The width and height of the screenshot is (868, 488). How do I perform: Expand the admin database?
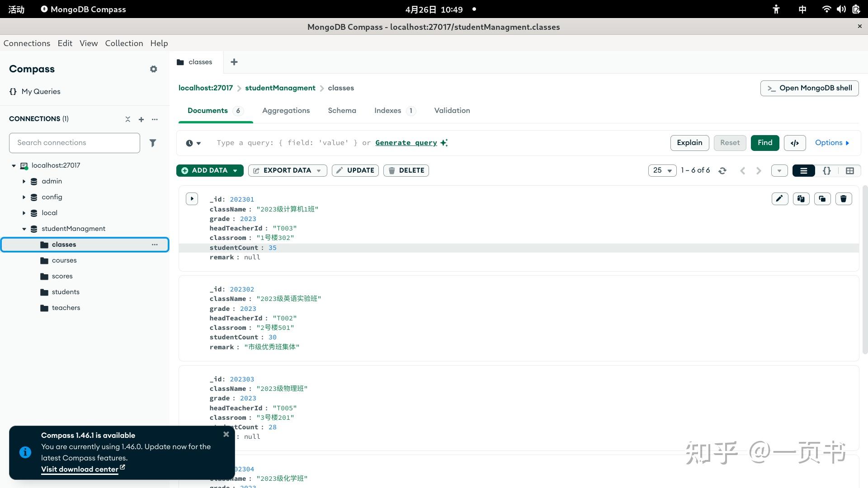24,181
